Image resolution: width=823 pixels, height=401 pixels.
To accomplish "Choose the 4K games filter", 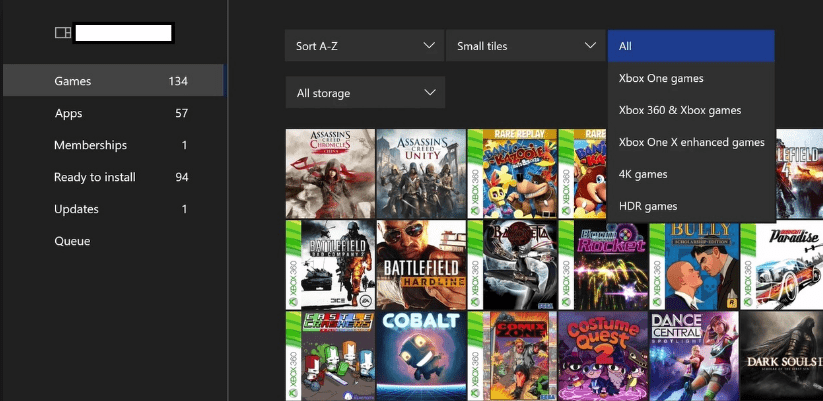I will 691,174.
